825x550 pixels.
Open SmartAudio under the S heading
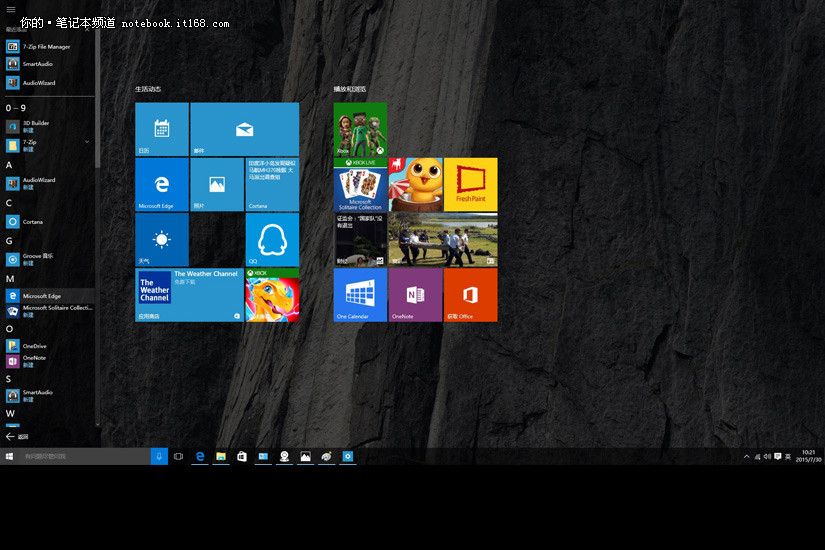click(49, 395)
